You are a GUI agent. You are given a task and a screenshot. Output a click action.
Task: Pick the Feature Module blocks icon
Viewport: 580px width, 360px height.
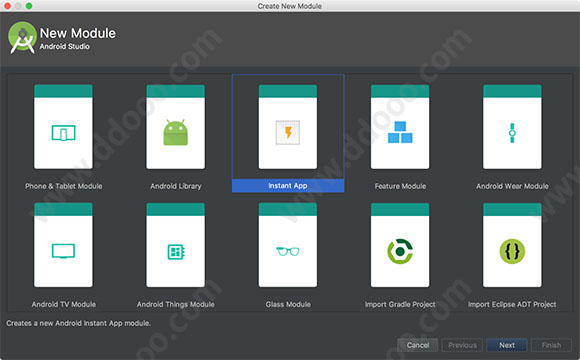(400, 132)
